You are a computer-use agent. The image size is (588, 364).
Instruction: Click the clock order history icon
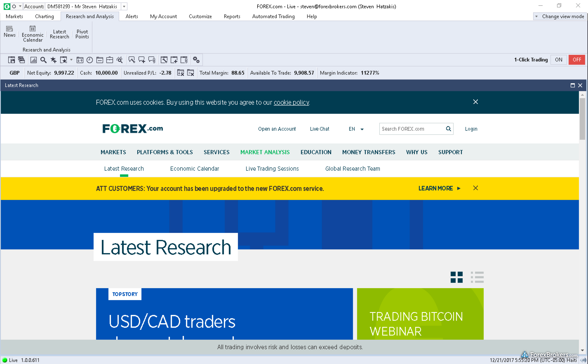89,60
